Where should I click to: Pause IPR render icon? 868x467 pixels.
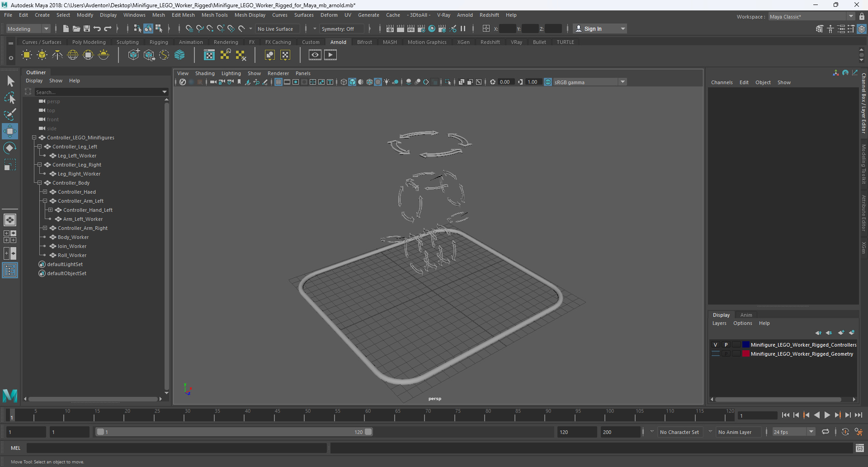(463, 29)
